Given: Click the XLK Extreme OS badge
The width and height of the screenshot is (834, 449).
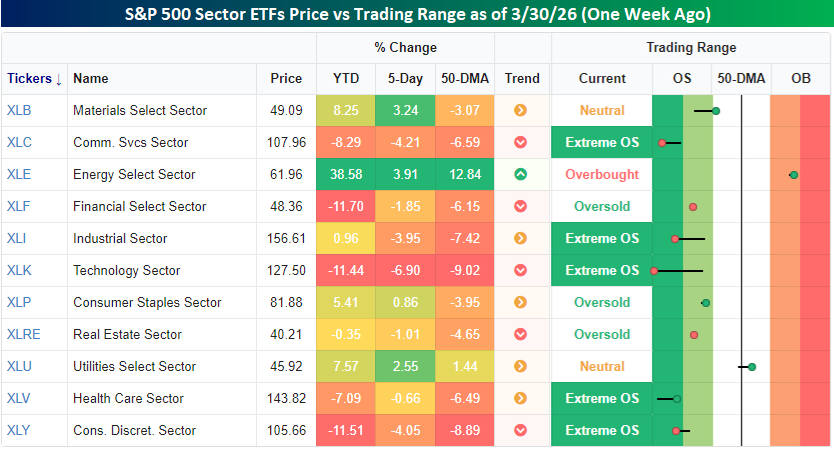Looking at the screenshot, I should [x=601, y=270].
